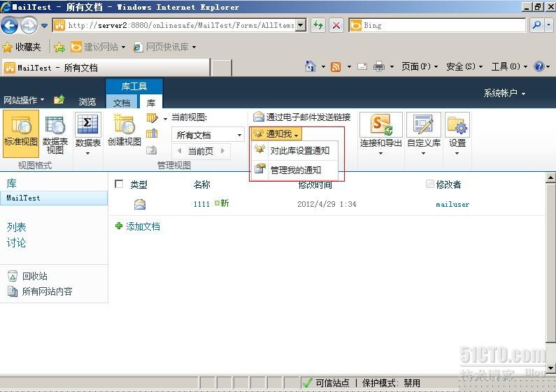This screenshot has height=392, width=556.
Task: Open RSS feeds orange icon
Action: (336, 66)
